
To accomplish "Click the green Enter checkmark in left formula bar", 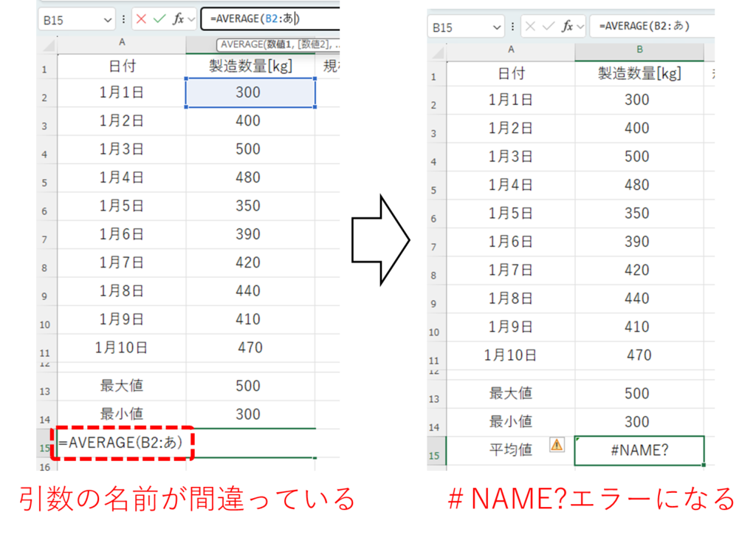I will pyautogui.click(x=159, y=19).
